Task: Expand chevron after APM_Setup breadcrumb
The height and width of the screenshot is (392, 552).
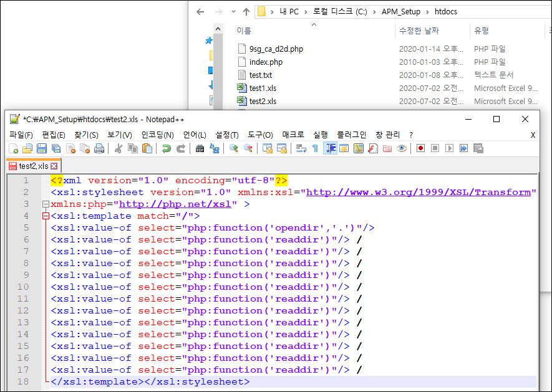Action: pyautogui.click(x=427, y=12)
